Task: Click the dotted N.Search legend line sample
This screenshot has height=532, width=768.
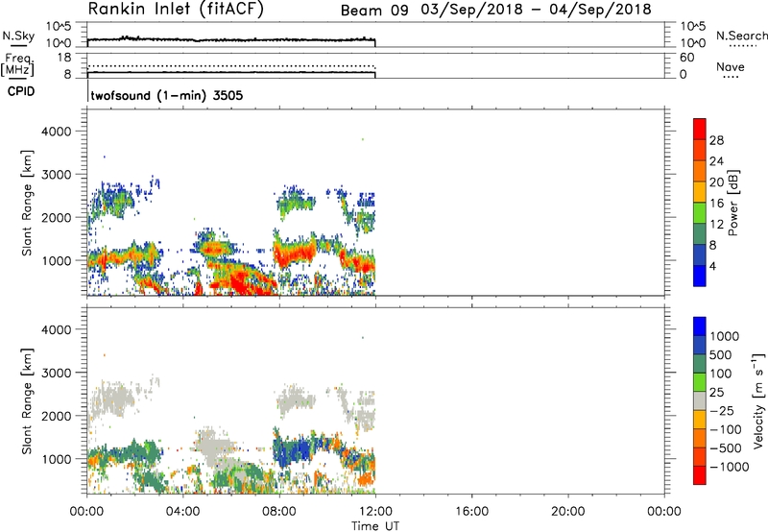Action: point(742,46)
